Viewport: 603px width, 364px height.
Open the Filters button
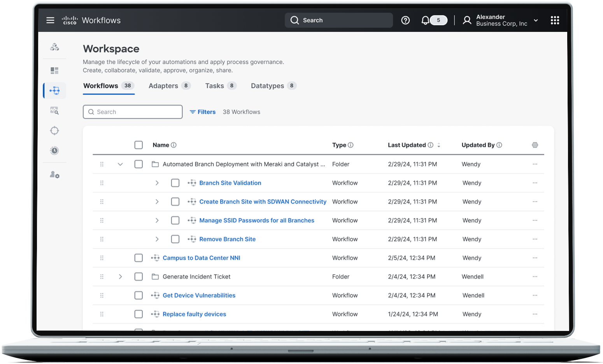[202, 112]
